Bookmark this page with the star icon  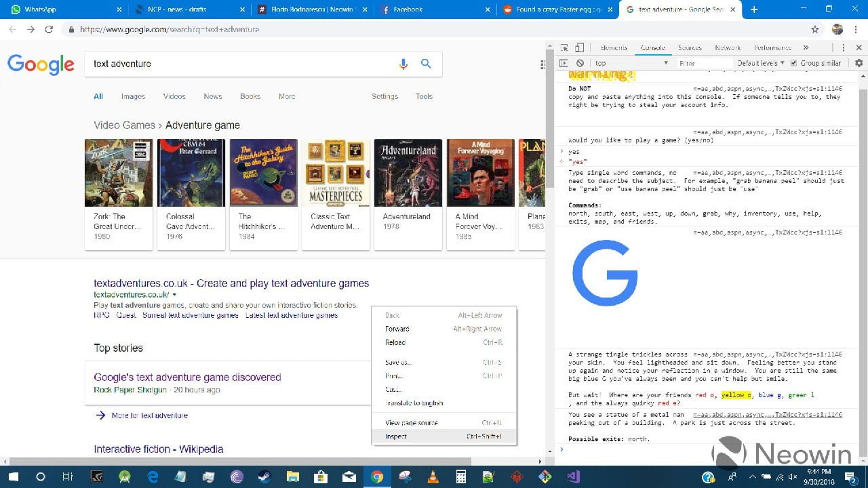[815, 30]
